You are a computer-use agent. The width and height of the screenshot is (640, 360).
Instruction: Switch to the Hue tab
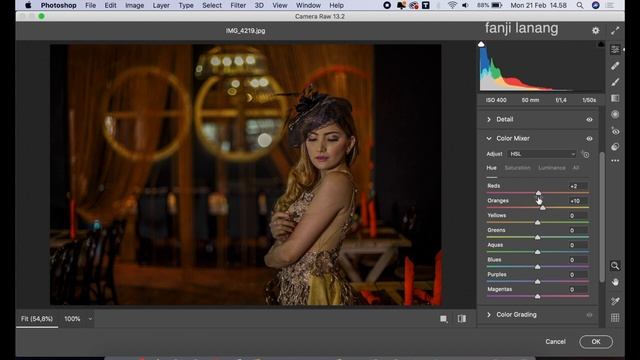tap(491, 168)
